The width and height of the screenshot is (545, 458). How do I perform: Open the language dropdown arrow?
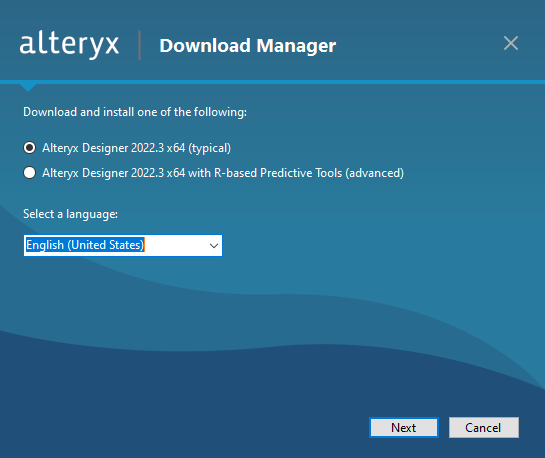pyautogui.click(x=214, y=246)
